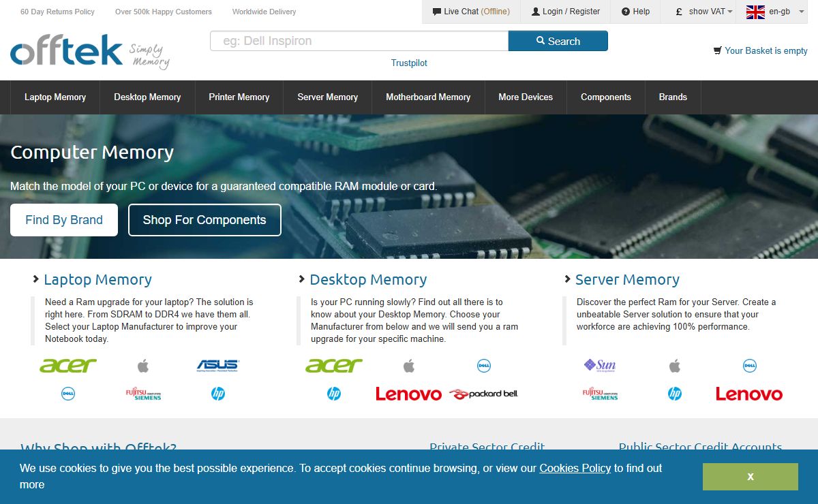This screenshot has height=504, width=818.
Task: Pick Fujitsu Siemens logo under Server Memory
Action: pyautogui.click(x=600, y=394)
